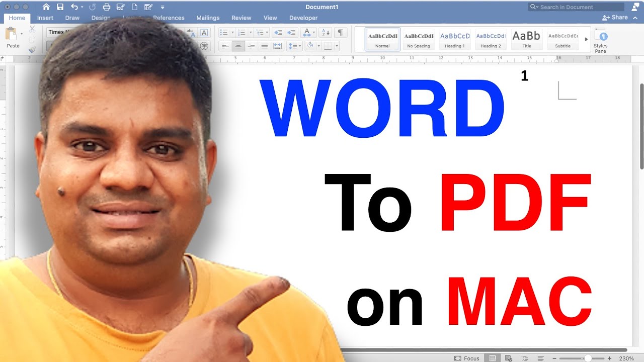Zoom in with the plus icon
The height and width of the screenshot is (362, 644).
pos(609,358)
